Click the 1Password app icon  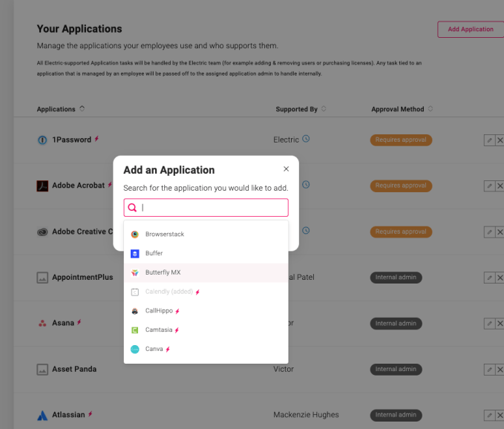pyautogui.click(x=42, y=140)
